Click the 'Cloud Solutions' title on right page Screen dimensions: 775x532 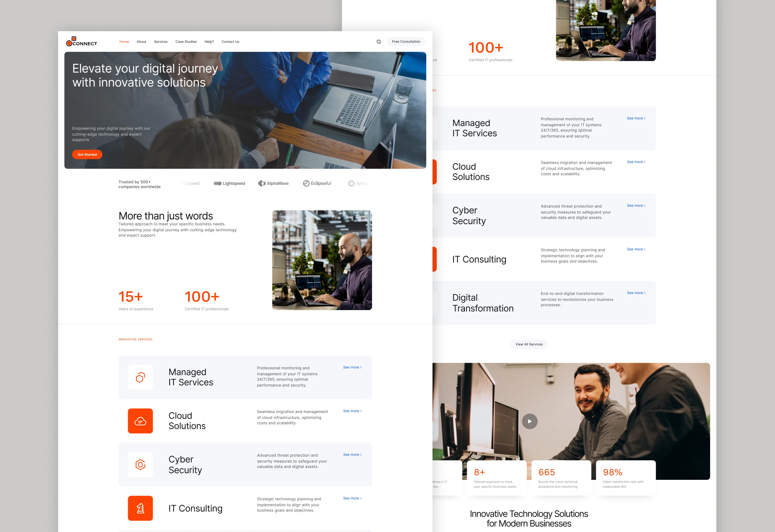pos(471,172)
